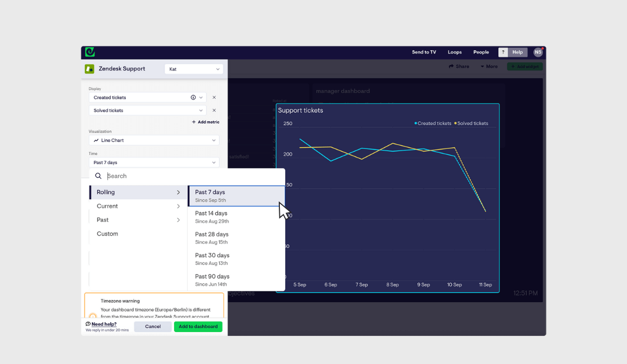Click the Support tickets widget title

coord(300,110)
